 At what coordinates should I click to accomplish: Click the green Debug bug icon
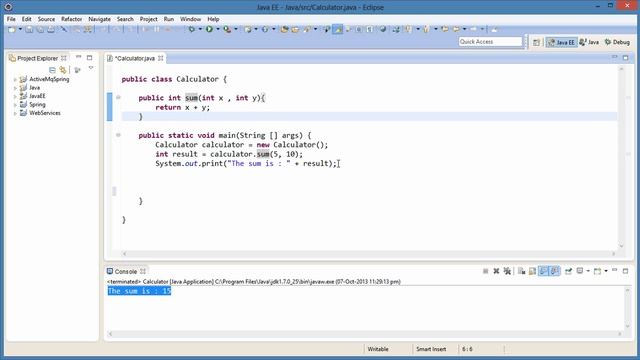191,29
